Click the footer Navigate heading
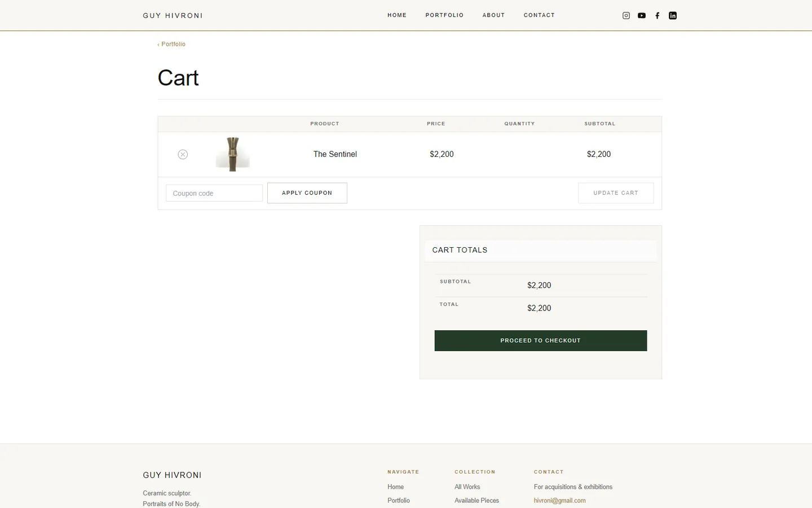Image resolution: width=812 pixels, height=508 pixels. (x=403, y=472)
